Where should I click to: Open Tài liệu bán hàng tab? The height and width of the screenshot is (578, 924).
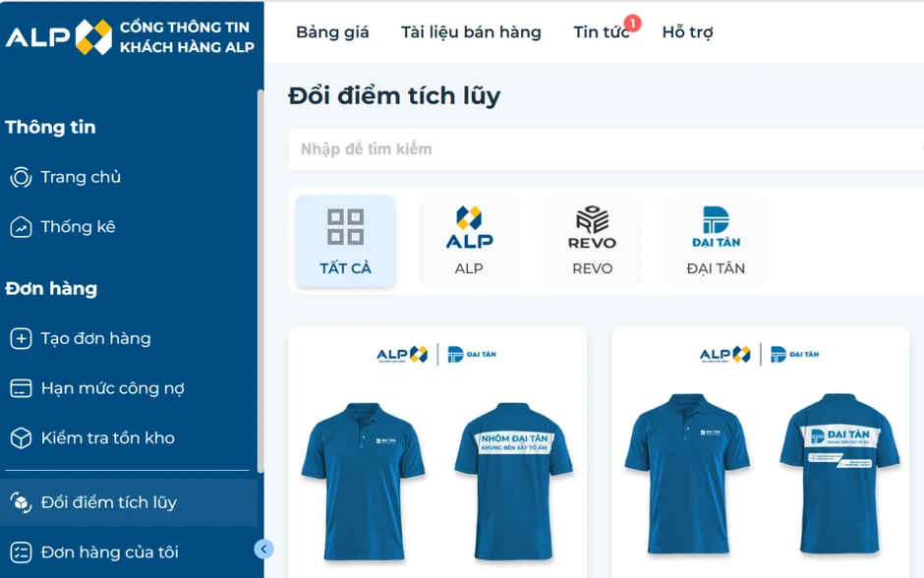tap(471, 31)
